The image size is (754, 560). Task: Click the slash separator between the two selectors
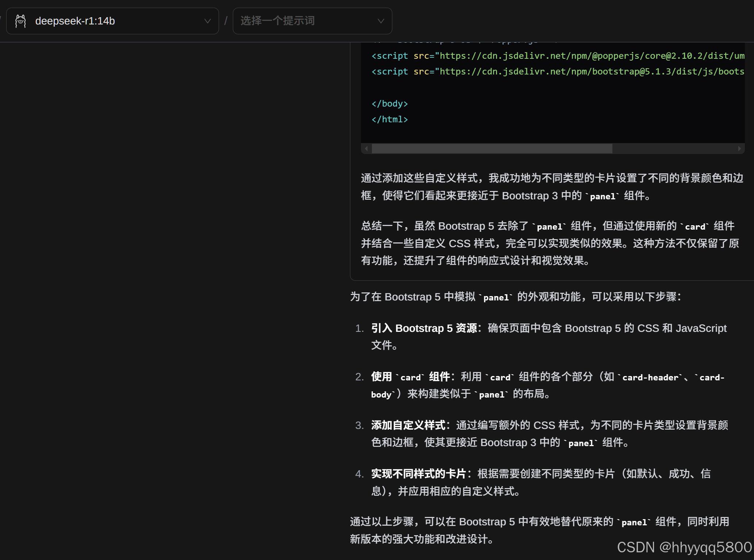[226, 21]
